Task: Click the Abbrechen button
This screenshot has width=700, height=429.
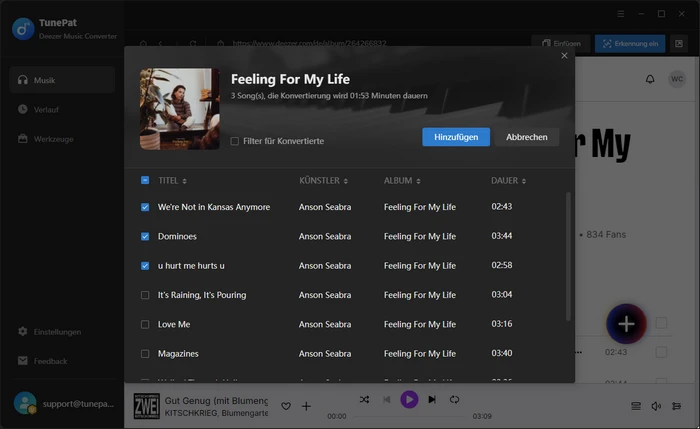Action: click(527, 137)
